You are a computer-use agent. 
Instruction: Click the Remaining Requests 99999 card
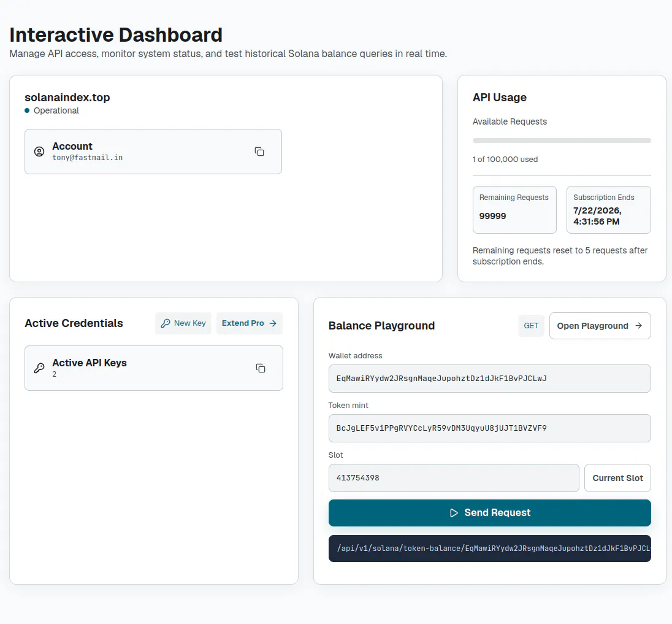[514, 210]
